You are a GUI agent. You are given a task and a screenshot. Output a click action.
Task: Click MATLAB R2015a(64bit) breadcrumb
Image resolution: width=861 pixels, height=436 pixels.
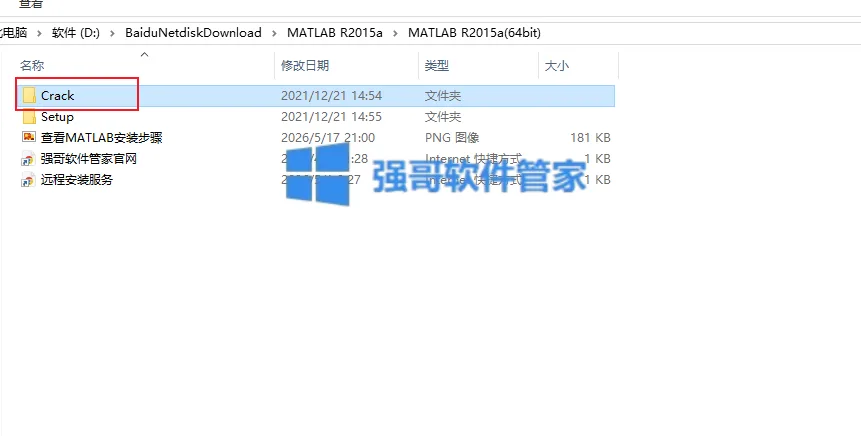474,33
